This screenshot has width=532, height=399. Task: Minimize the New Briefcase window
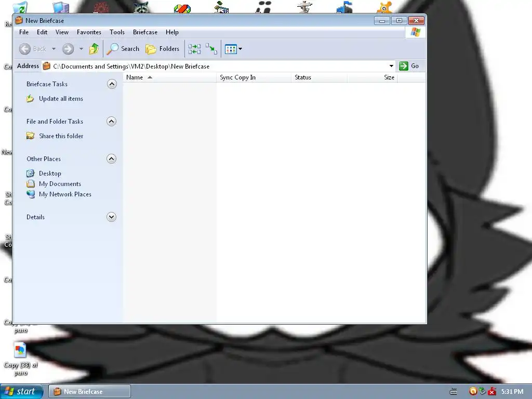point(382,21)
